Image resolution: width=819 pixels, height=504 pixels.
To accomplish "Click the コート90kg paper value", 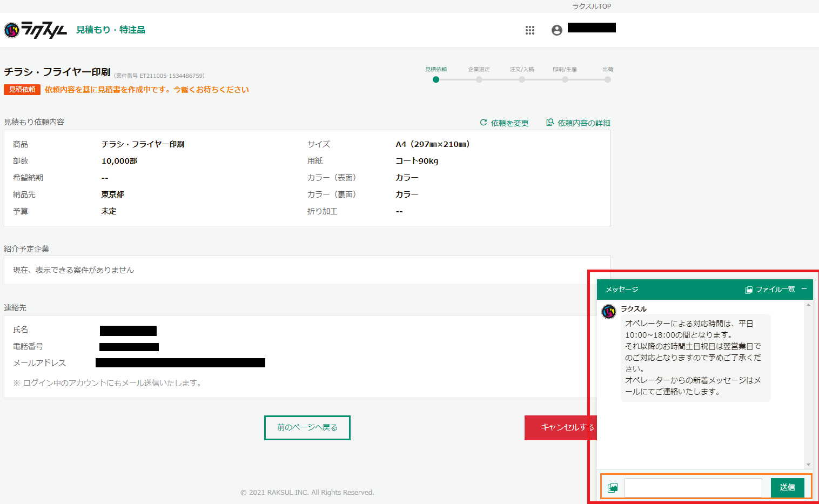I will [417, 161].
